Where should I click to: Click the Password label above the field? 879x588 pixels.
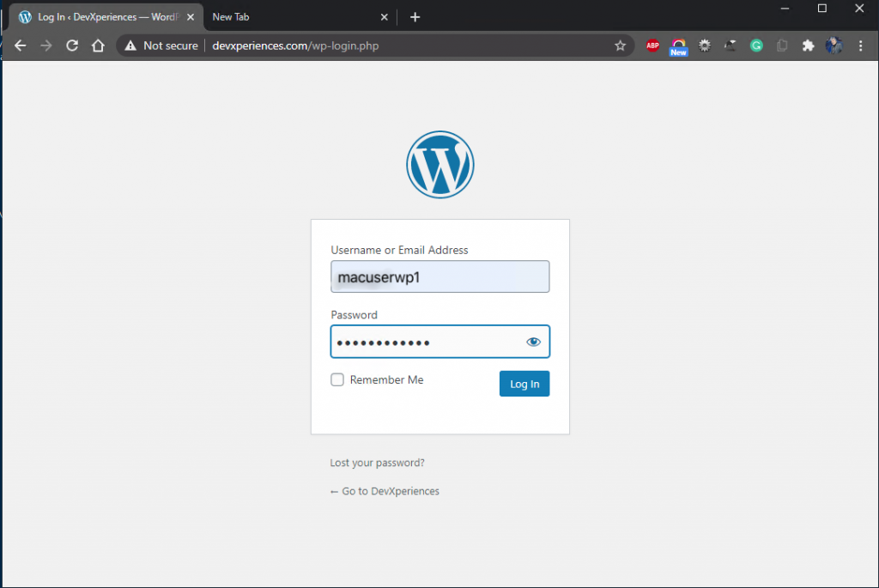(354, 314)
